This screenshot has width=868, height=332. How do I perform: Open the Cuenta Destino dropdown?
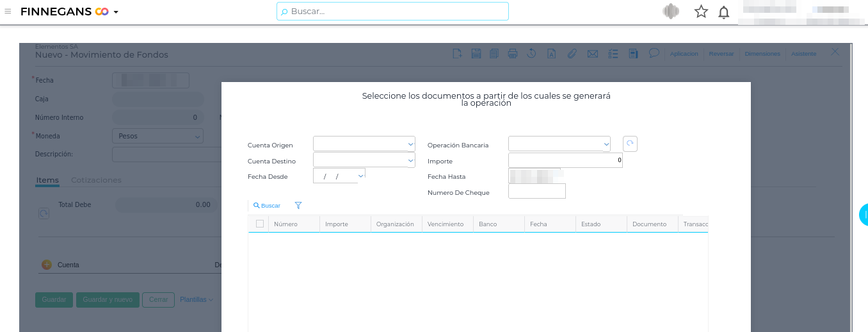(x=410, y=160)
